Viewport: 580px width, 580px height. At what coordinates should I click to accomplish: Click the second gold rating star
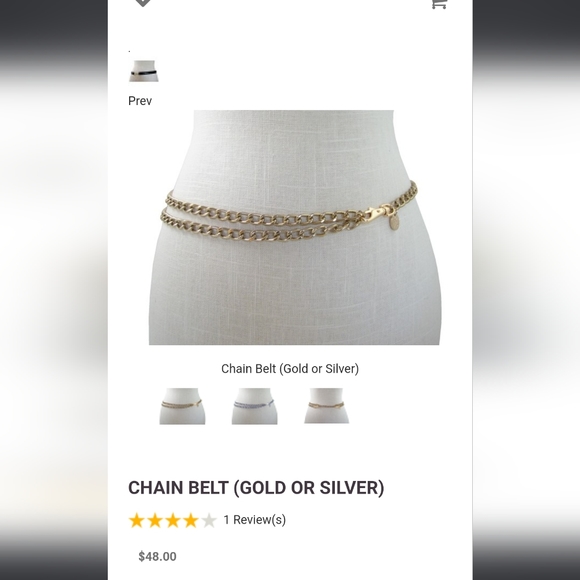click(155, 520)
